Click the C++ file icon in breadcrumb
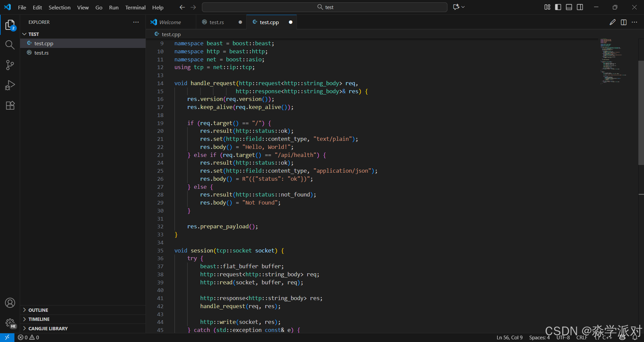 point(157,34)
